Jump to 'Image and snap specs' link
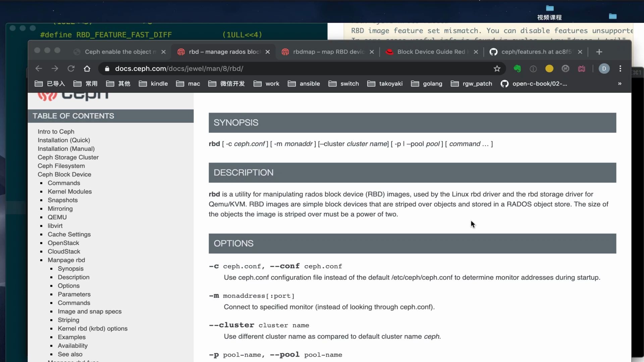 (90, 311)
